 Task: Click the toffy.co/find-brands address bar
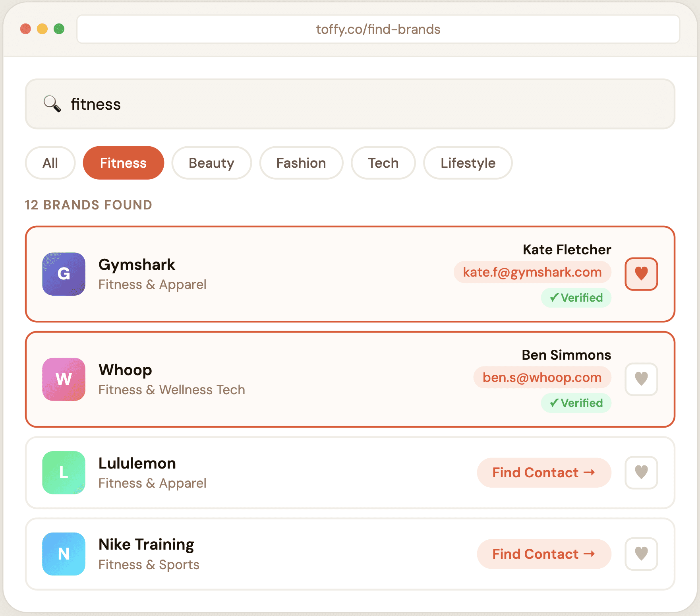pyautogui.click(x=378, y=29)
